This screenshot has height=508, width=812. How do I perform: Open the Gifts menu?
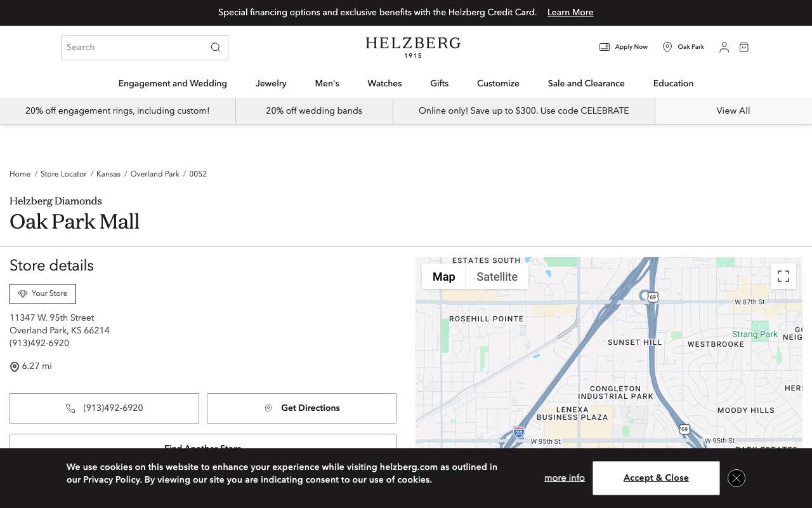(x=439, y=83)
